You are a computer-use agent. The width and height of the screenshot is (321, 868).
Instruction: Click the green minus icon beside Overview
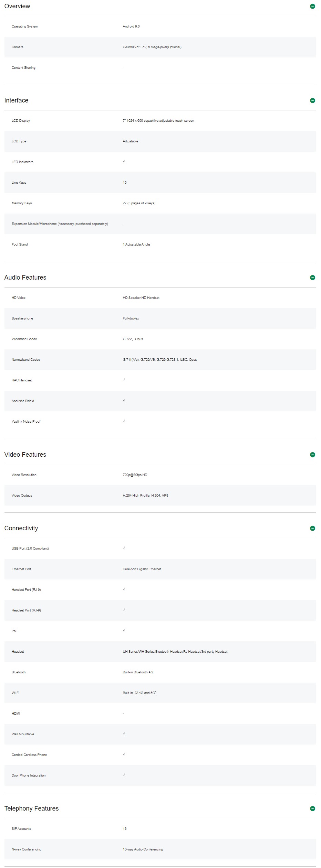tap(312, 6)
